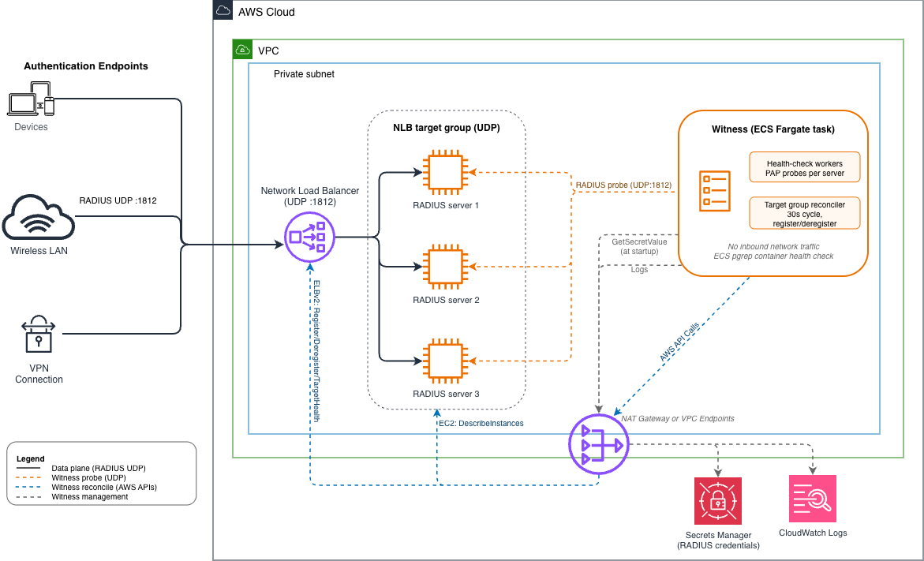
Task: Click the RADIUS server 3 caption
Action: tap(446, 394)
